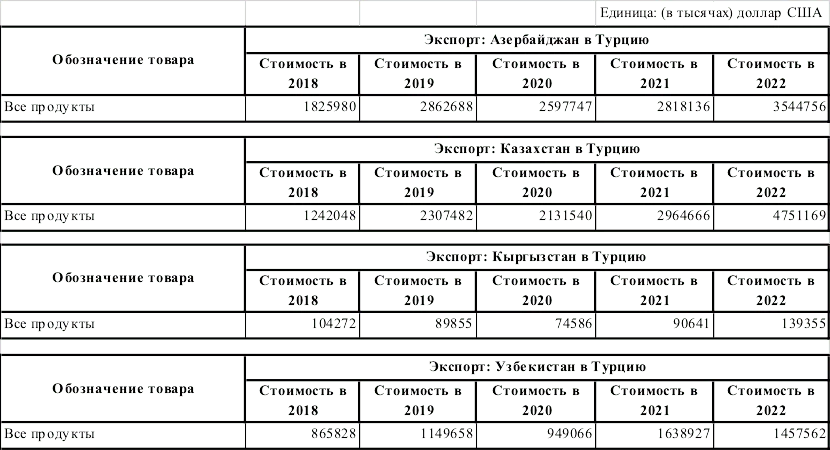Click 'Все продукты' in the Azerbaijan table
The image size is (830, 450).
pos(50,107)
